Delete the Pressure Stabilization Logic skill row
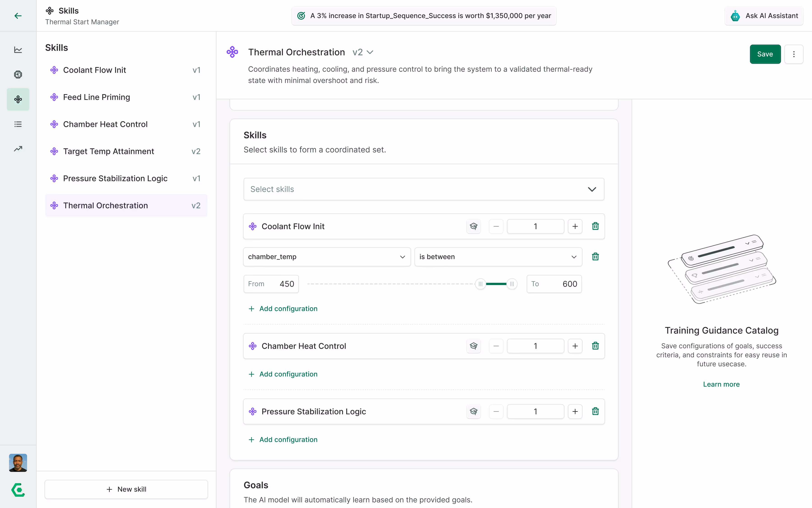This screenshot has height=508, width=812. pyautogui.click(x=595, y=411)
